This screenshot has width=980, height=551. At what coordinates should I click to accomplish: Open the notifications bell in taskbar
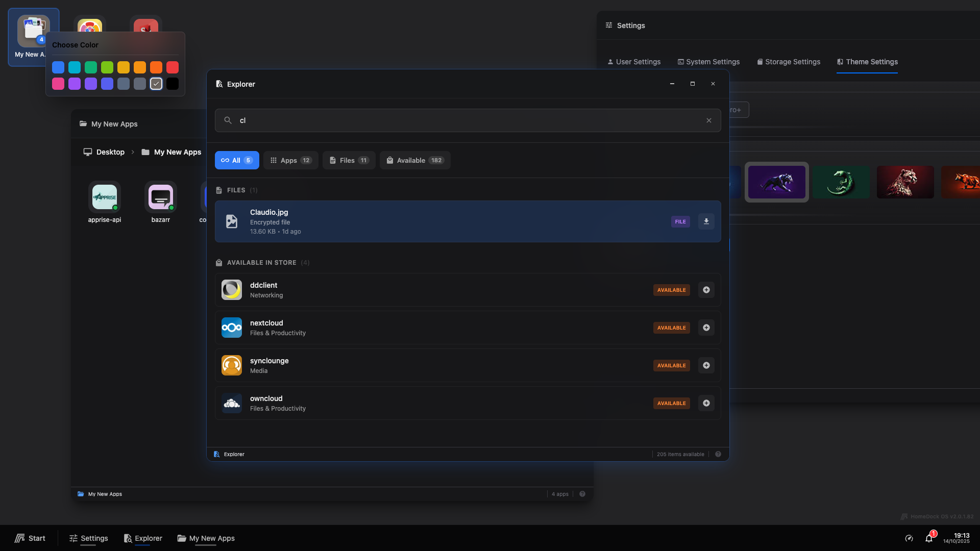point(929,538)
